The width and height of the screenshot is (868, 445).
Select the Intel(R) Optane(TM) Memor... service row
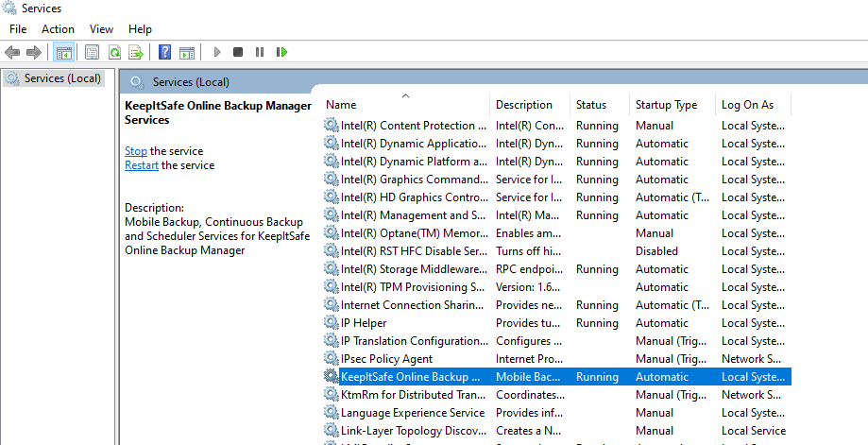tap(557, 233)
